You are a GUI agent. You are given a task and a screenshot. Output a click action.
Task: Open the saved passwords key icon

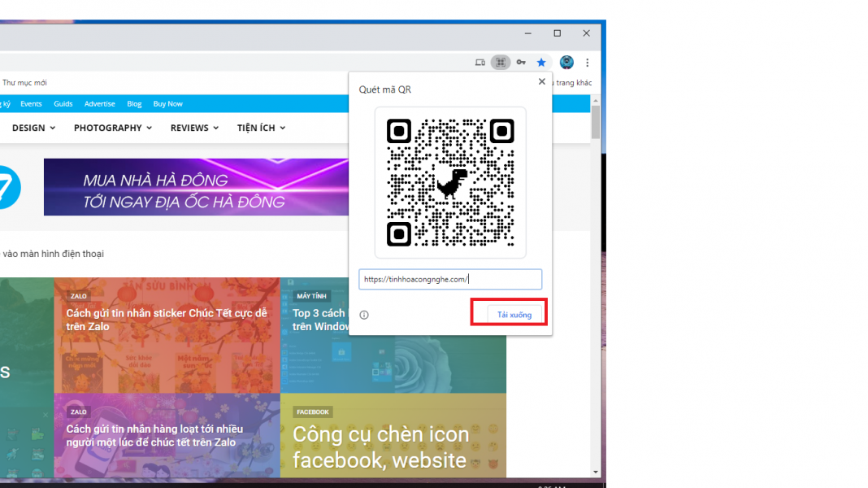click(521, 63)
